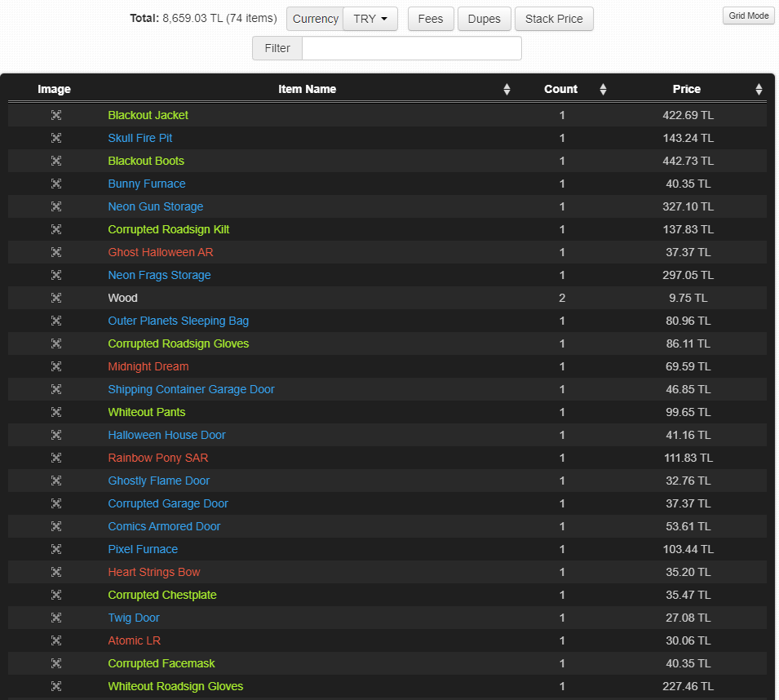The height and width of the screenshot is (700, 779).
Task: Click the image icon for Twig Door
Action: 56,618
